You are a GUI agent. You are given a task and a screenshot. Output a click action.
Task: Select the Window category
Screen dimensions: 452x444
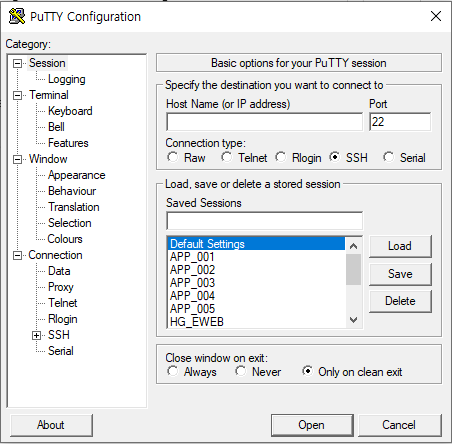coord(48,159)
